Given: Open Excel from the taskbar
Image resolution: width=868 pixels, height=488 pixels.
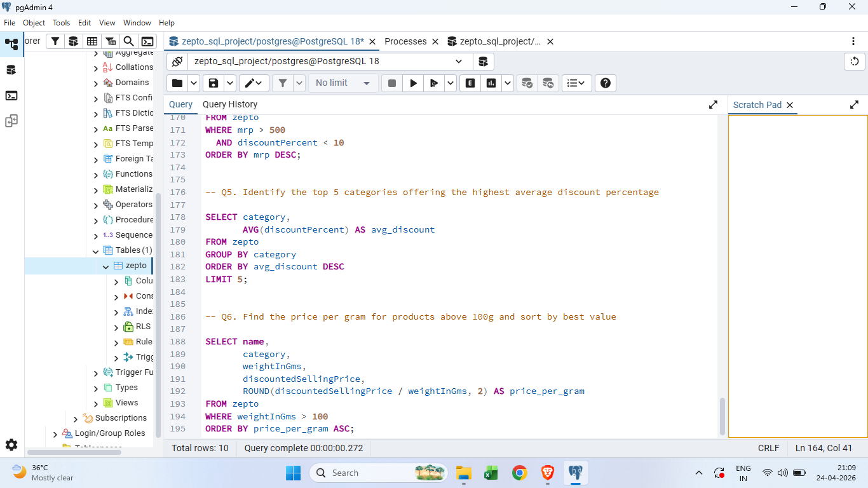Looking at the screenshot, I should [491, 473].
